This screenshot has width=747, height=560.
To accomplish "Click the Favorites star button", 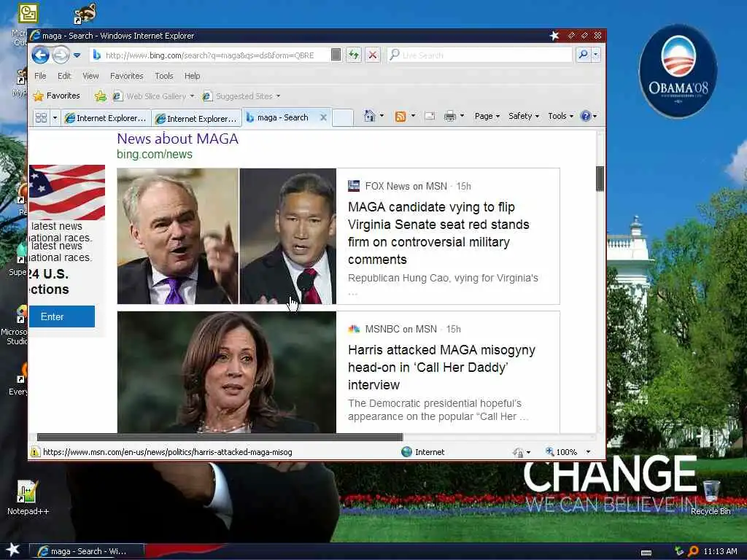I will 56,96.
